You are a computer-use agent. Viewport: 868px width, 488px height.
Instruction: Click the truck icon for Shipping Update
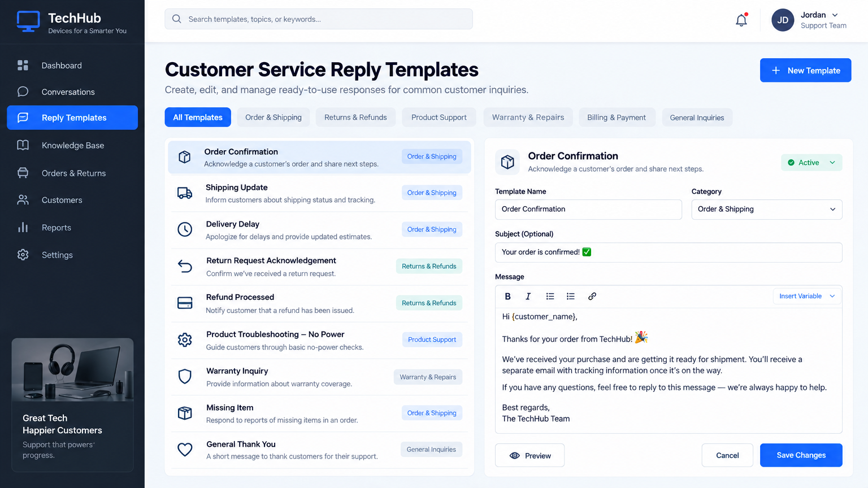(x=185, y=193)
